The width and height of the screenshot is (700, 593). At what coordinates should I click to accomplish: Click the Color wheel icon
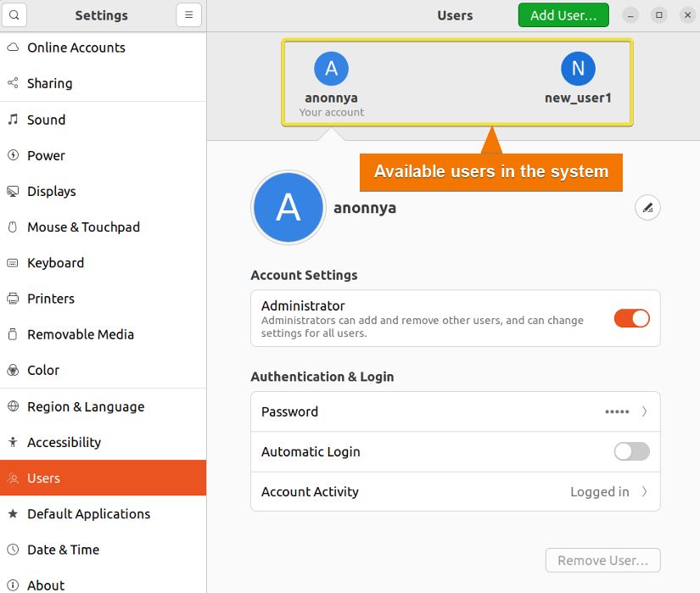pos(13,370)
